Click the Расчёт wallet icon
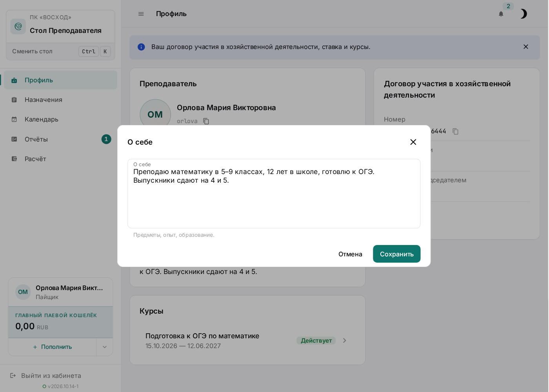 [14, 159]
